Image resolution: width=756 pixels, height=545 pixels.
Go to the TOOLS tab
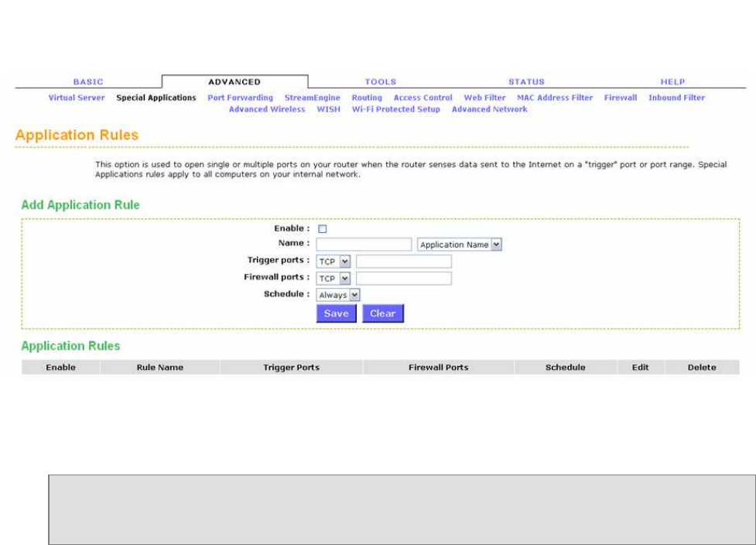pyautogui.click(x=381, y=82)
